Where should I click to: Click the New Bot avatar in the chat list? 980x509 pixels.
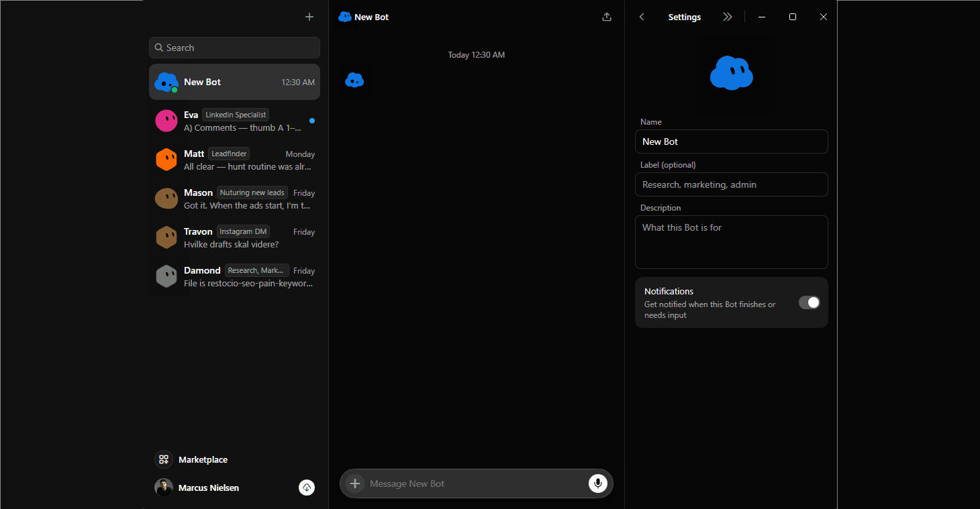pyautogui.click(x=166, y=82)
